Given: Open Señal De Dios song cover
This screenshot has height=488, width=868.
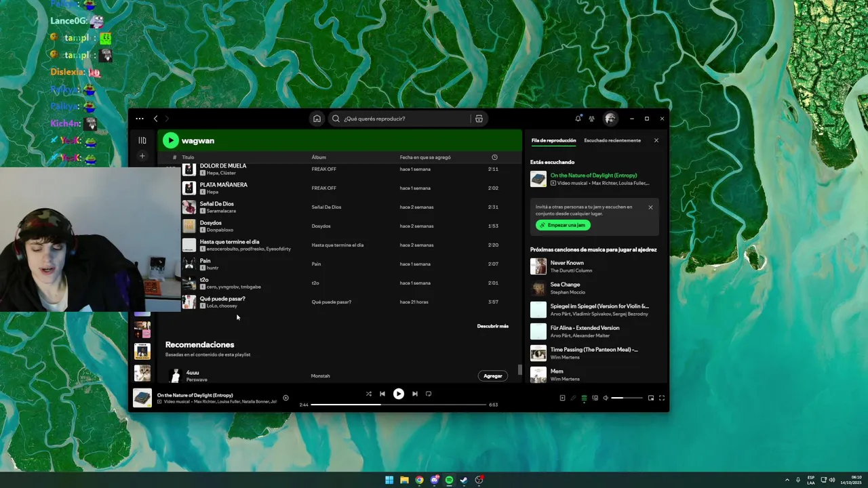Looking at the screenshot, I should point(189,207).
